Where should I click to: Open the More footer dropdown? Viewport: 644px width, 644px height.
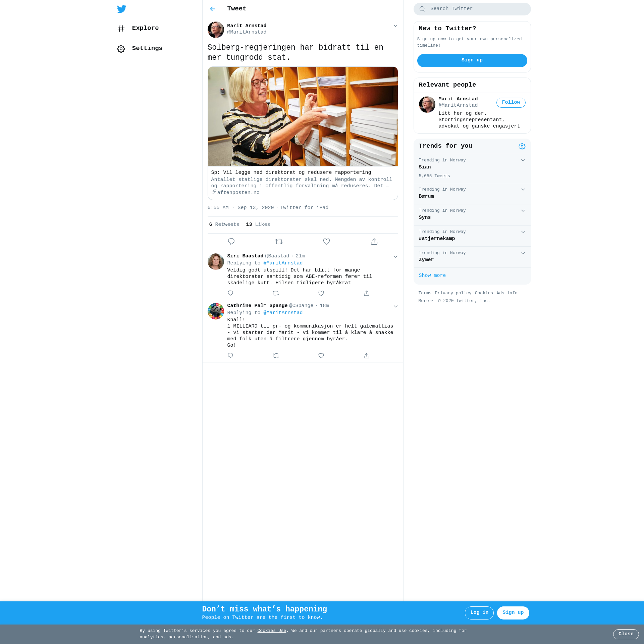(x=426, y=301)
